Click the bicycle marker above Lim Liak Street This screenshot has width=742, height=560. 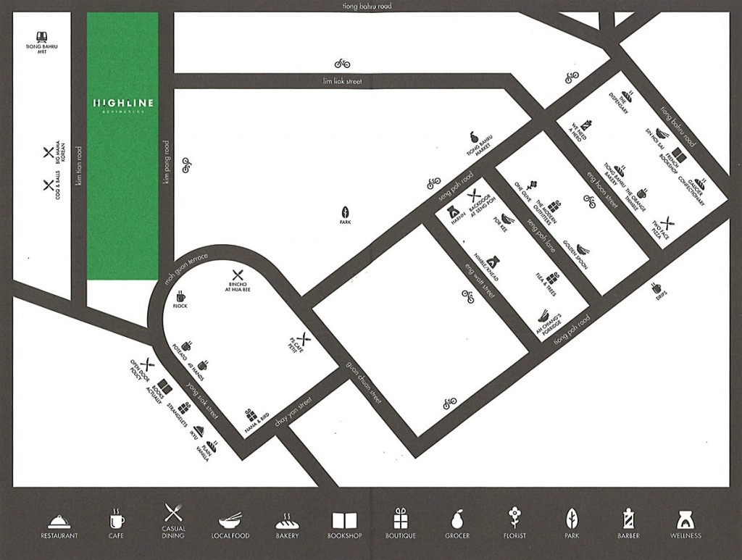341,64
